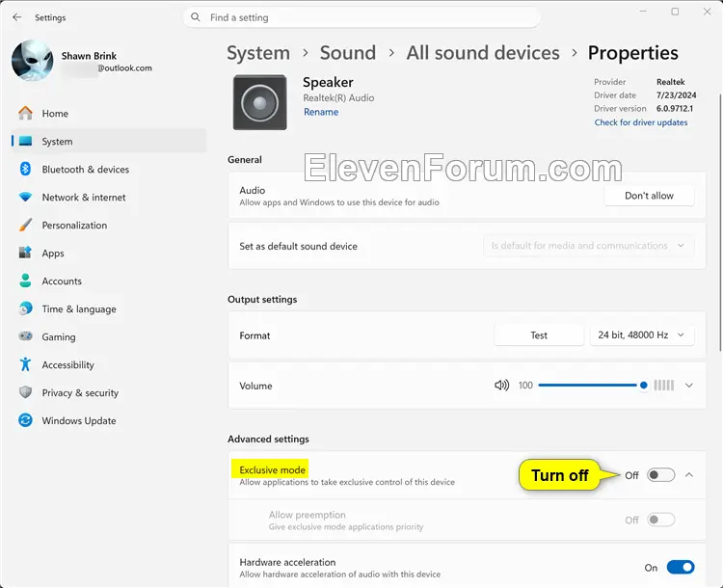Navigate to Sound breadcrumb
Viewport: 723px width, 588px height.
[x=348, y=53]
